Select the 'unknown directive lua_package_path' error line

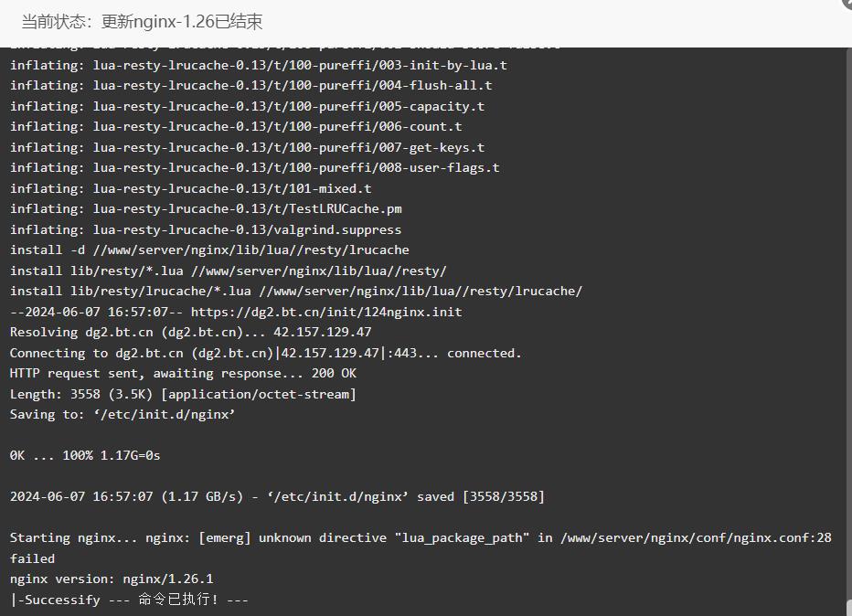point(421,537)
